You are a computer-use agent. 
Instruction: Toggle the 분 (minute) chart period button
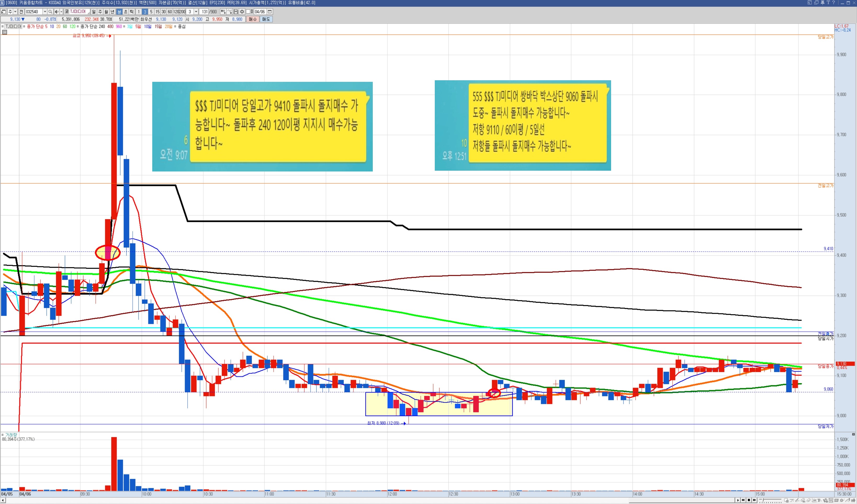[119, 12]
